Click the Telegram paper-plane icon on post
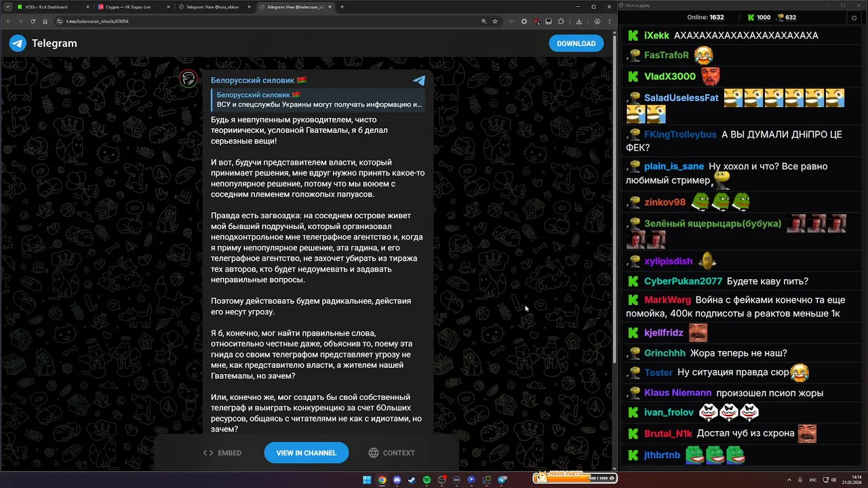Image resolution: width=868 pixels, height=488 pixels. coord(419,81)
